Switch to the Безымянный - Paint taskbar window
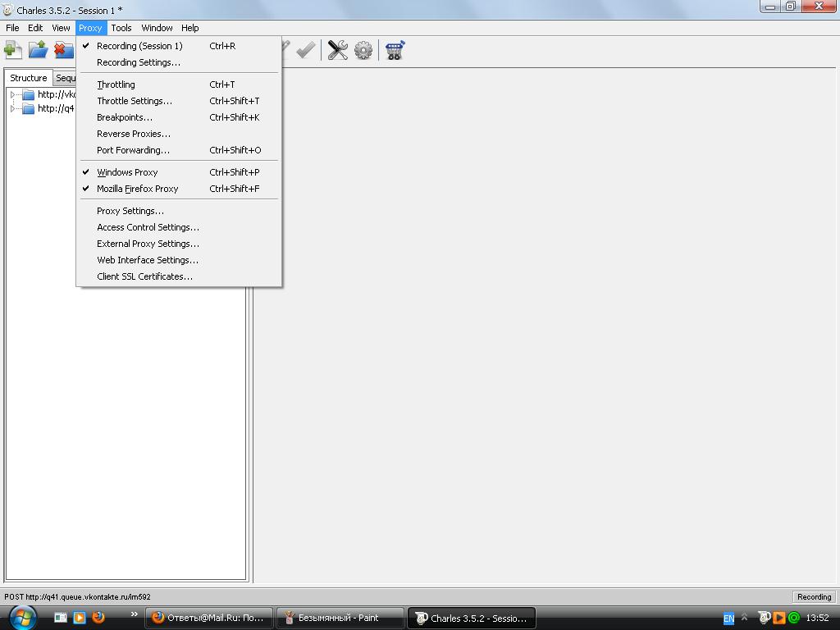840x630 pixels. pos(340,618)
